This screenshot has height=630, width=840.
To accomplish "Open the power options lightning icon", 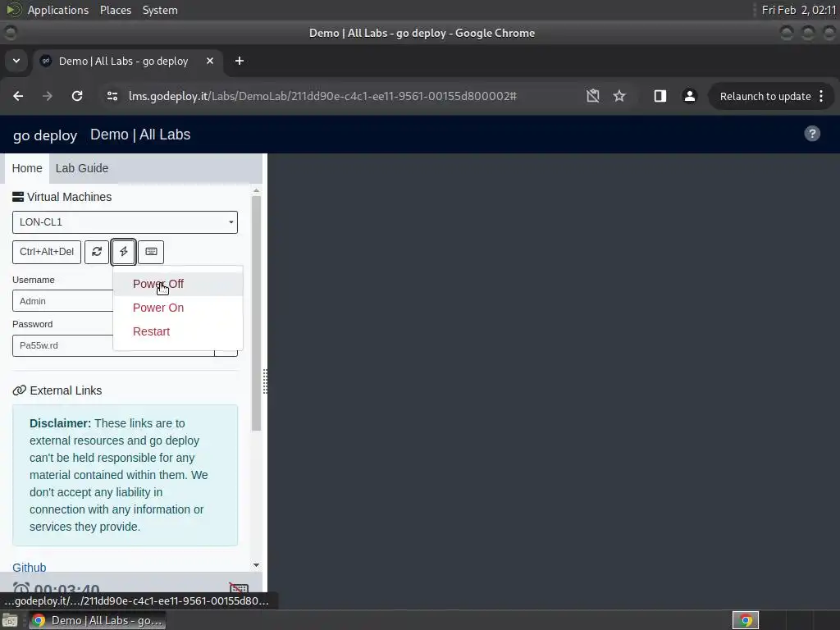I will click(x=124, y=252).
